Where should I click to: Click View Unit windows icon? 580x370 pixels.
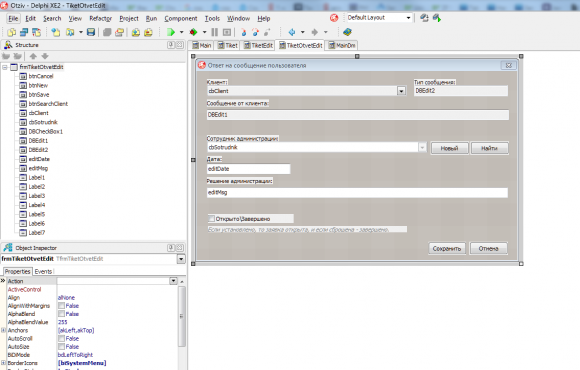pyautogui.click(x=24, y=32)
